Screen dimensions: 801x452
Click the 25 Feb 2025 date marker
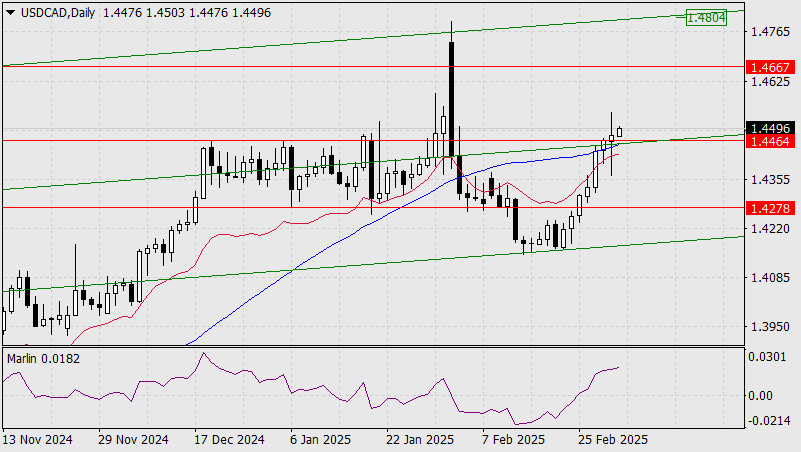click(613, 440)
